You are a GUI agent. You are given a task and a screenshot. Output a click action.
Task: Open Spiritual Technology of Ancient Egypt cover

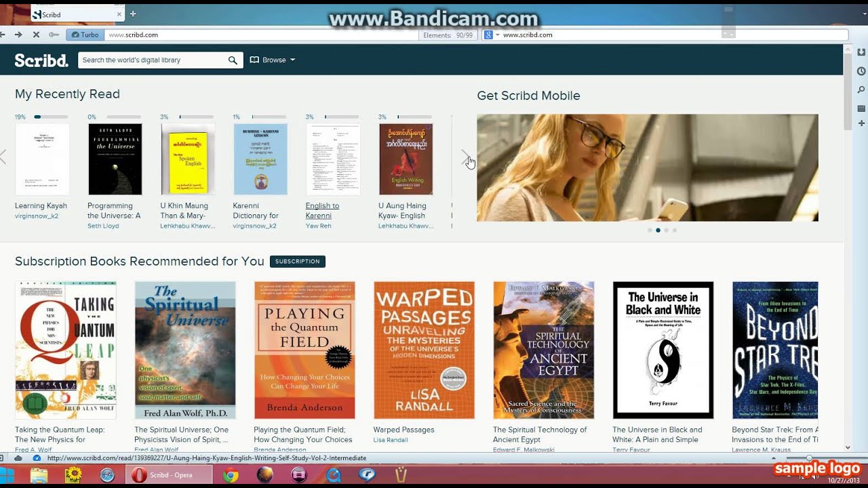point(543,350)
